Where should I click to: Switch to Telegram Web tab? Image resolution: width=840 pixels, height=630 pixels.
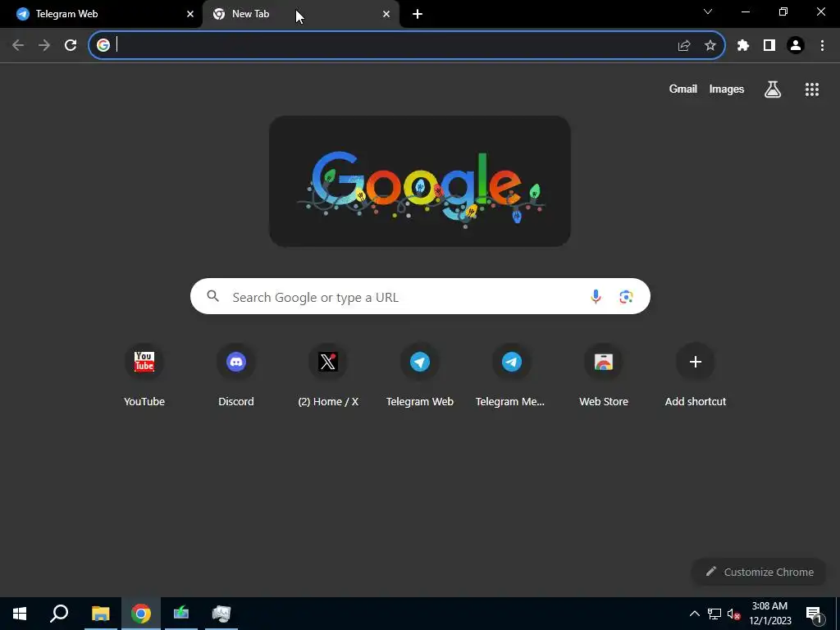point(102,14)
